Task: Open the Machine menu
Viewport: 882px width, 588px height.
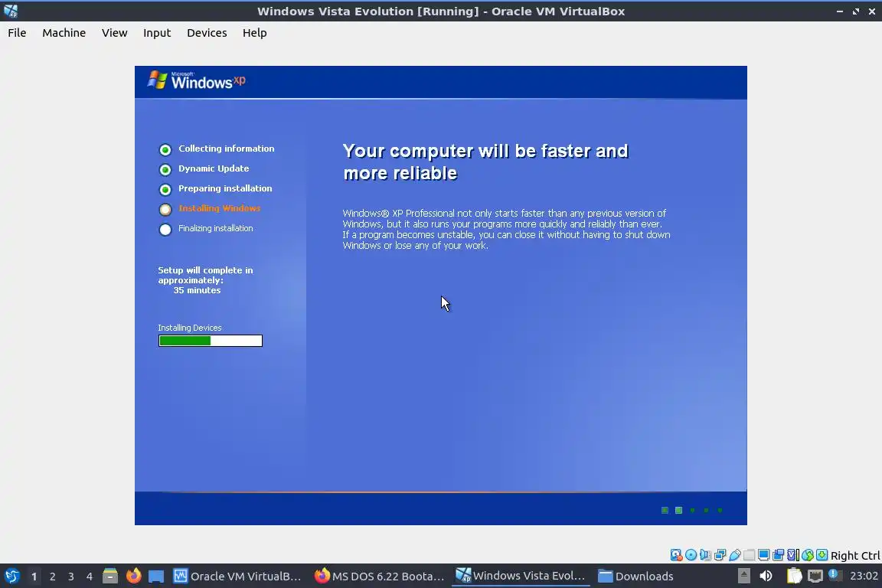Action: coord(64,33)
